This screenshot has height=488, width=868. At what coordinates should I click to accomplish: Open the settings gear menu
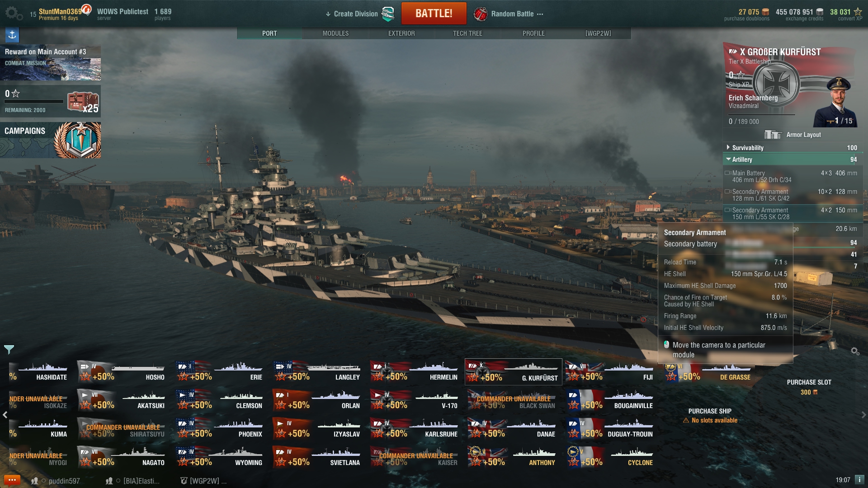click(14, 14)
